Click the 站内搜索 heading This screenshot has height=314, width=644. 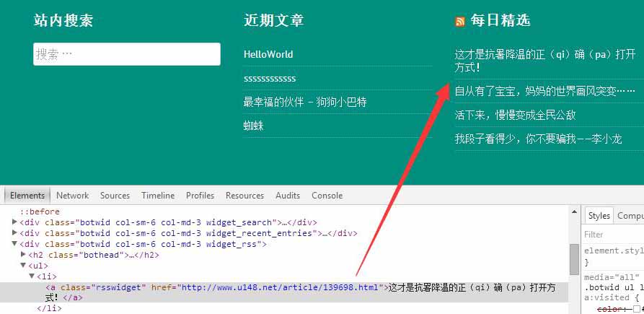pyautogui.click(x=63, y=20)
